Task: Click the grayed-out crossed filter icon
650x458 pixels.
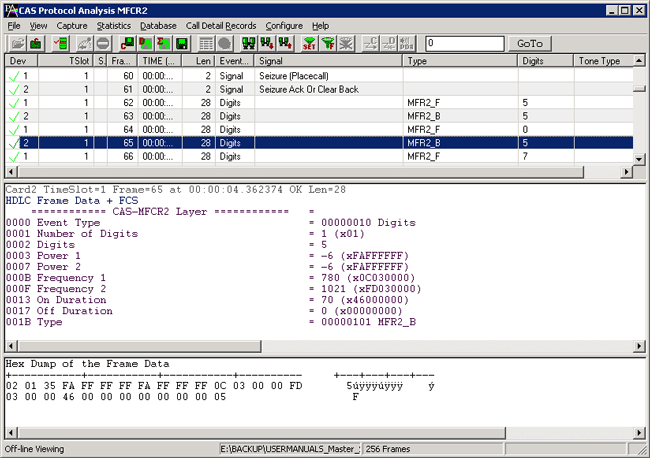Action: tap(346, 44)
